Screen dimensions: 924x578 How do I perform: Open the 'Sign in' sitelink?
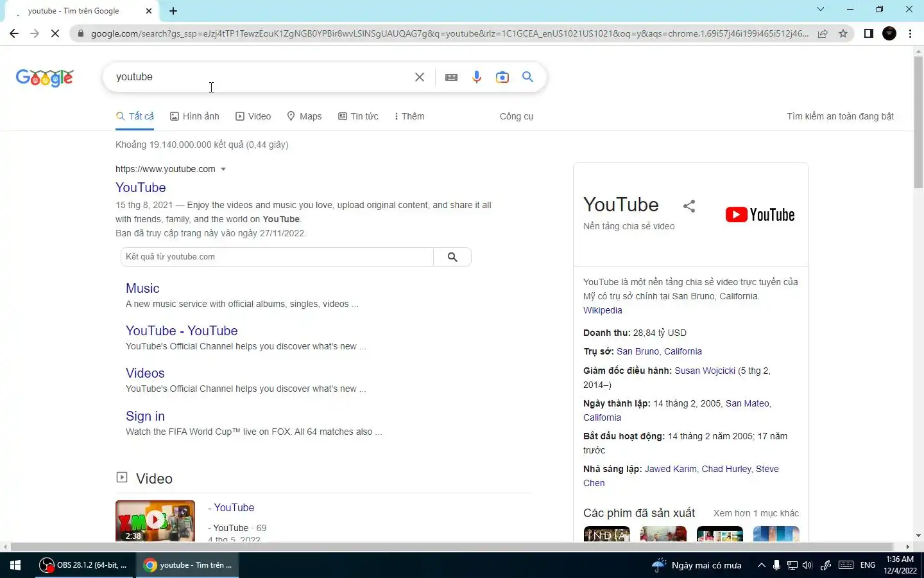coord(145,416)
